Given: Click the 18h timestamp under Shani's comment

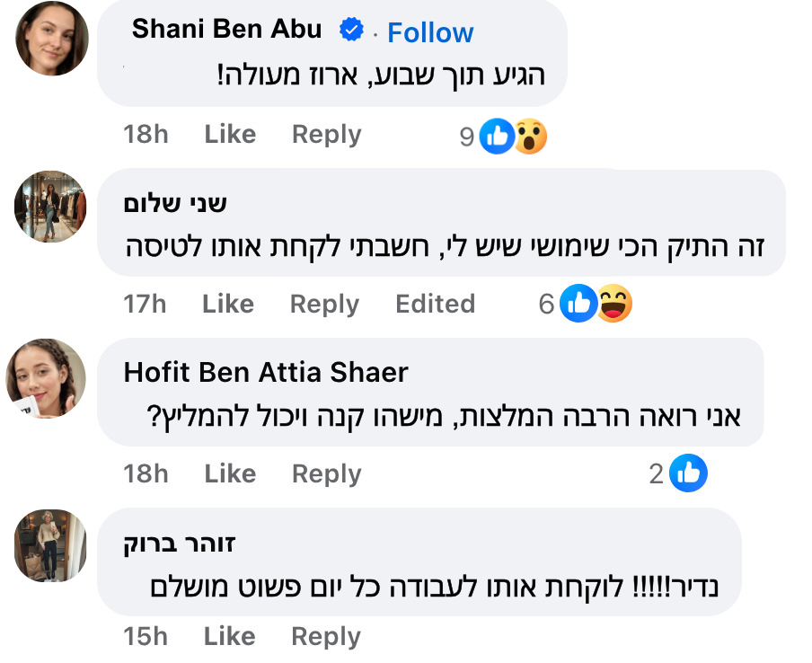Looking at the screenshot, I should click(146, 134).
